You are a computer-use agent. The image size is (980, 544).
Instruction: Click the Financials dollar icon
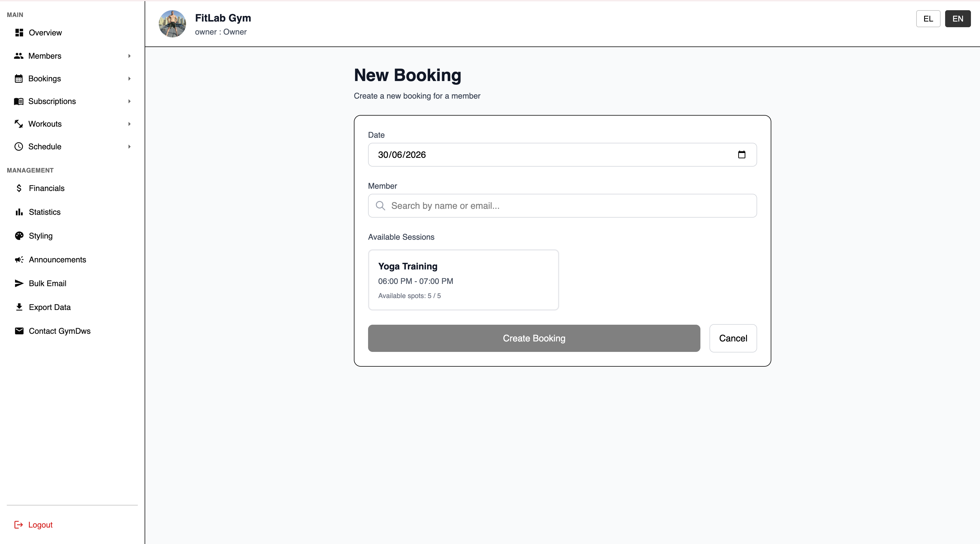point(19,188)
